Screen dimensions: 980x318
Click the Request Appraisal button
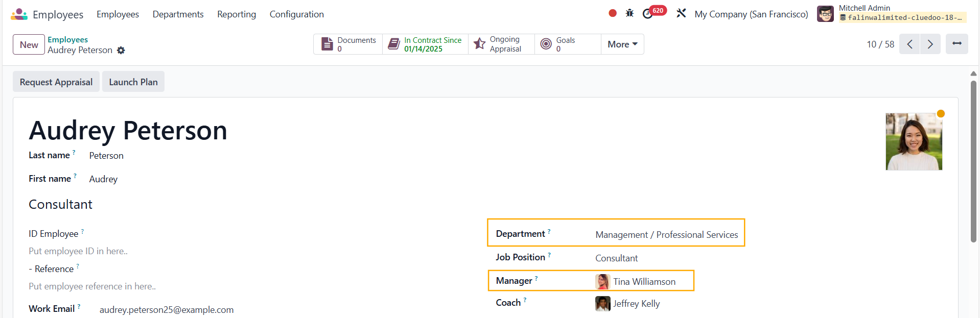[x=56, y=82]
